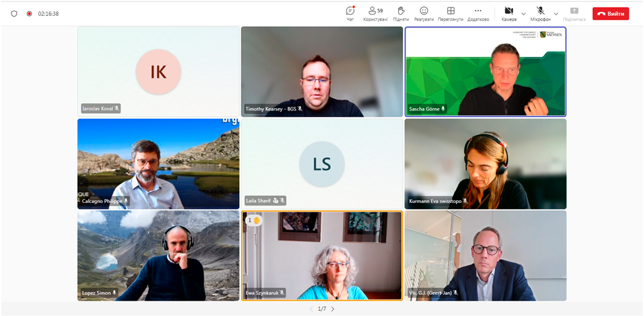
Task: Click the shield security icon
Action: coord(14,13)
